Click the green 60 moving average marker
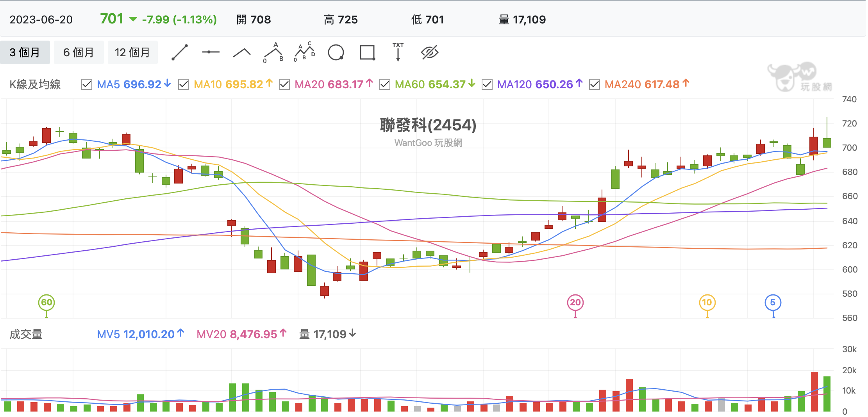This screenshot has width=868, height=417. pos(46,303)
